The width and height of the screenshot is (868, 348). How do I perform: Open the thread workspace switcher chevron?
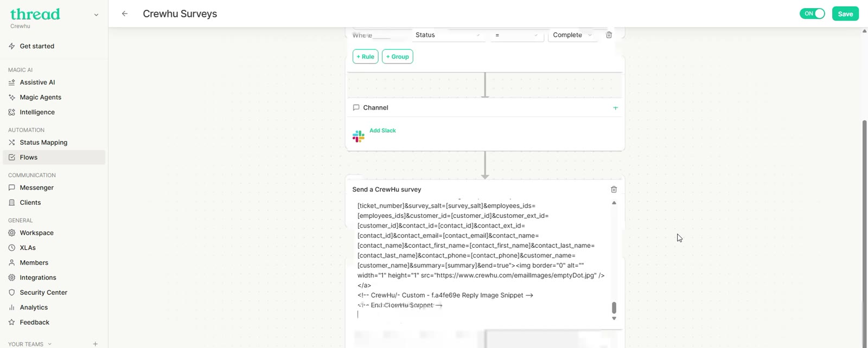click(x=96, y=15)
